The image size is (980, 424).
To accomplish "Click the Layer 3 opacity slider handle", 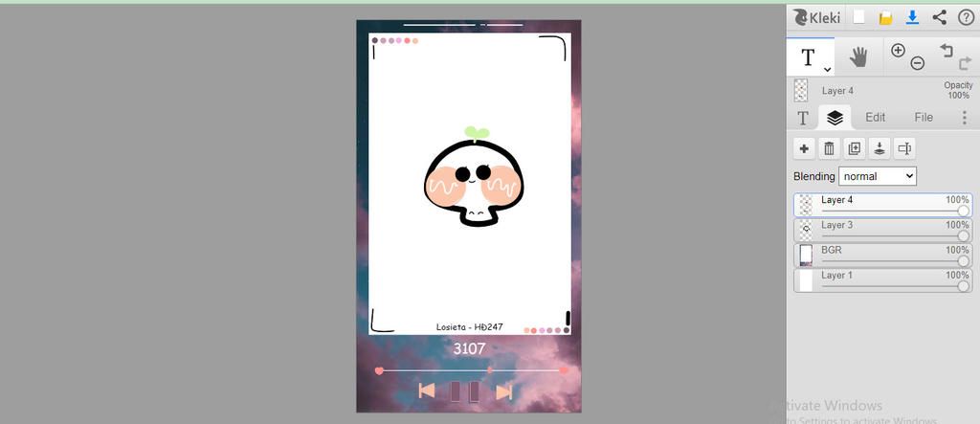I will coord(964,235).
